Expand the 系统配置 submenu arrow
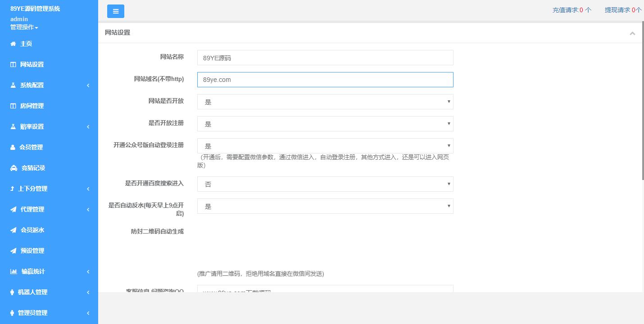 coord(88,85)
